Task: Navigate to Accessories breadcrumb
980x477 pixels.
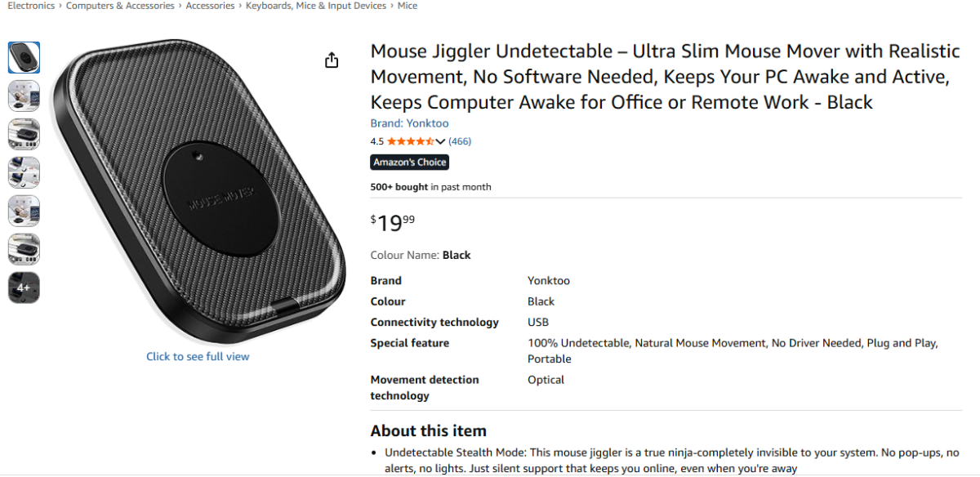Action: click(211, 6)
